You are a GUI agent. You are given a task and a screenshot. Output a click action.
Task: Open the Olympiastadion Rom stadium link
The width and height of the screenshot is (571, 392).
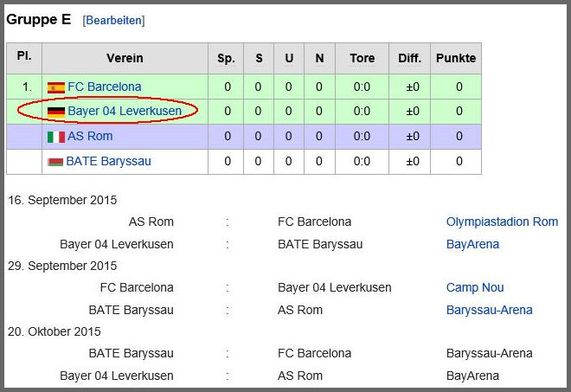pyautogui.click(x=502, y=222)
